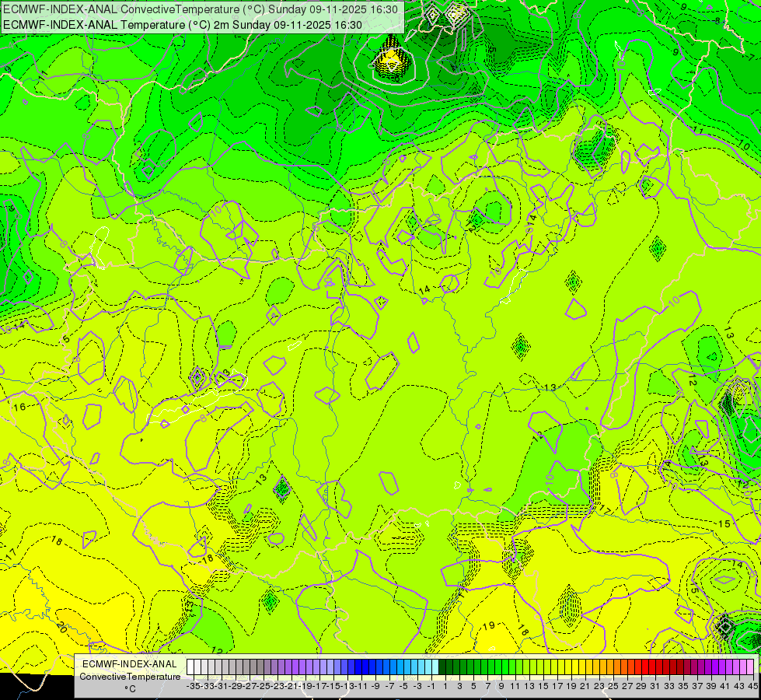
Task: Pick the orange swatch above 25
Action: [609, 667]
